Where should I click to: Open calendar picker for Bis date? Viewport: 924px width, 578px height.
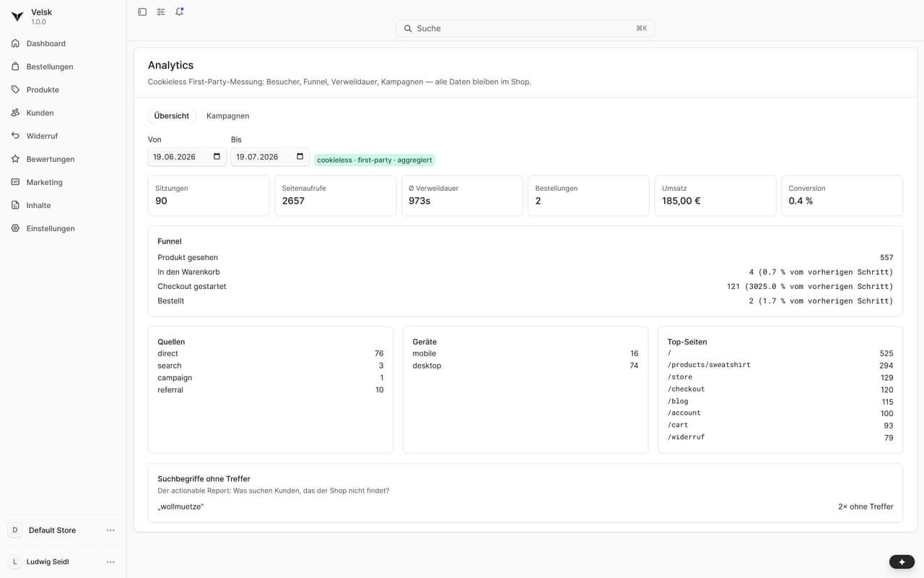click(x=300, y=157)
